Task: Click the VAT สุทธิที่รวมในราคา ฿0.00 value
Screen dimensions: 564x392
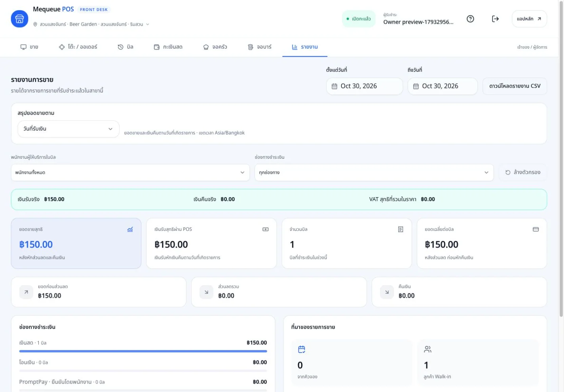Action: (x=428, y=200)
